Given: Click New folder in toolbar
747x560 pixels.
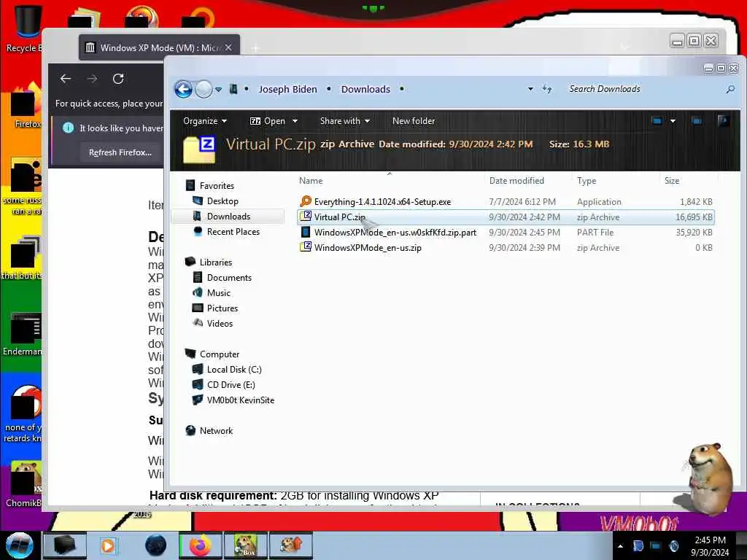Looking at the screenshot, I should [414, 121].
